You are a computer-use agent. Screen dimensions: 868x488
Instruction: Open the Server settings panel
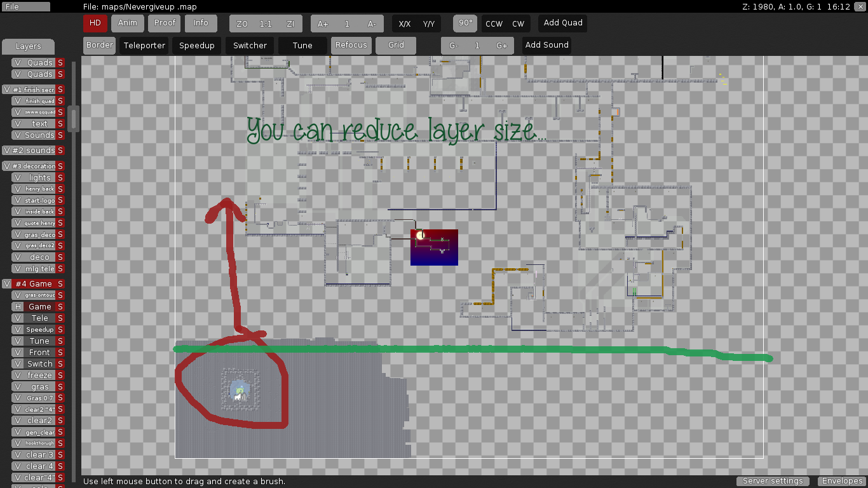[773, 481]
